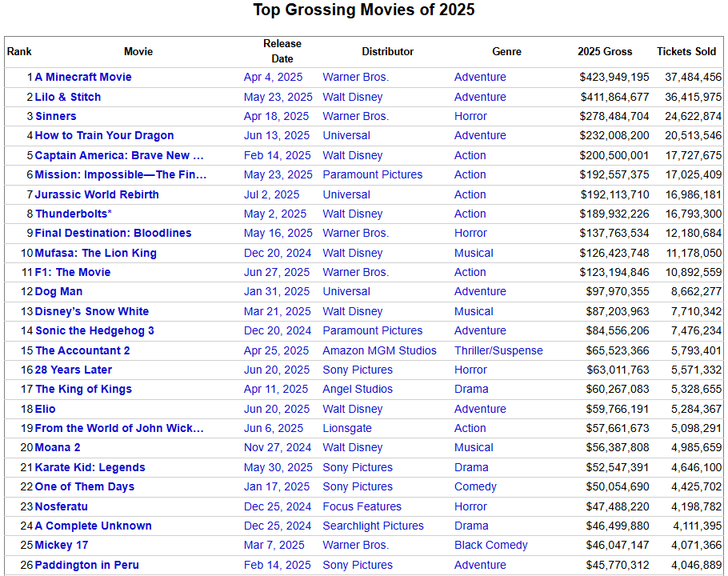Open the Jul 2, 2025 date link
This screenshot has width=728, height=576.
(x=272, y=194)
